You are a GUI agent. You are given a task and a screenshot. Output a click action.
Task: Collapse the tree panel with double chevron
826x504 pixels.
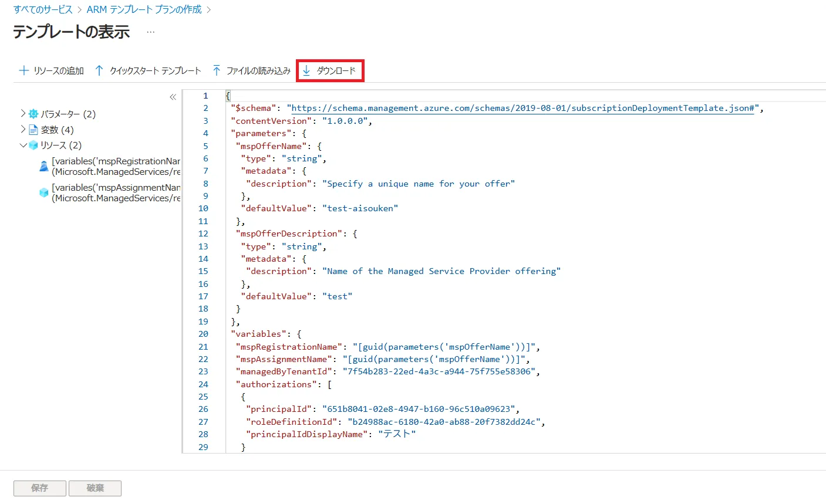(173, 97)
